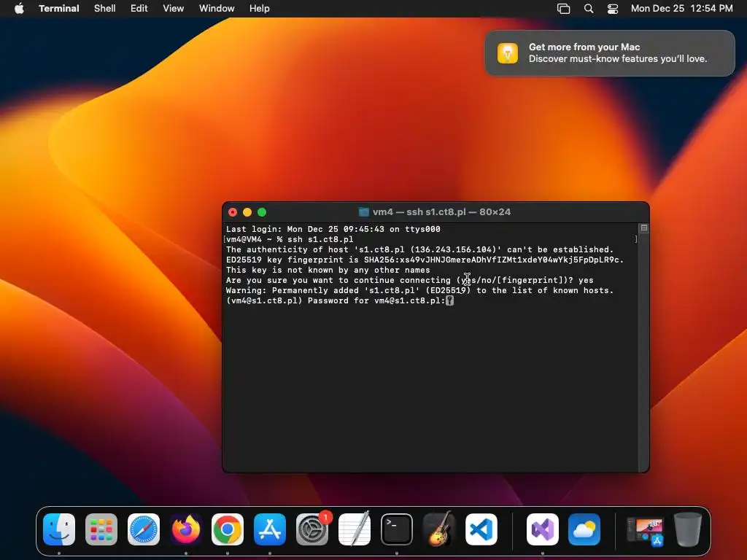Launch Firefox from the Dock
This screenshot has width=747, height=560.
186,529
